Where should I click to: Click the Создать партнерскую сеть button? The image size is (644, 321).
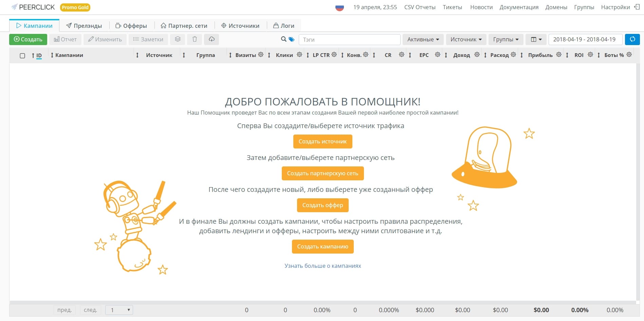pos(323,173)
